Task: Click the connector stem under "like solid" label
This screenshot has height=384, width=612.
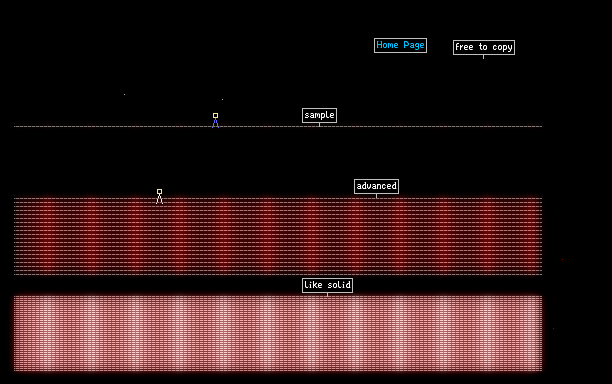Action: [327, 294]
